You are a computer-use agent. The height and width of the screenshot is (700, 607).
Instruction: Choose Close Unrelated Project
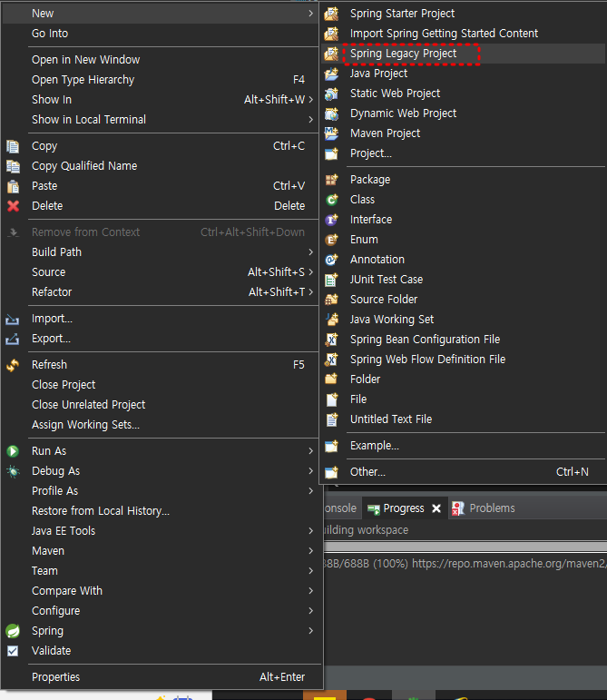click(161, 405)
